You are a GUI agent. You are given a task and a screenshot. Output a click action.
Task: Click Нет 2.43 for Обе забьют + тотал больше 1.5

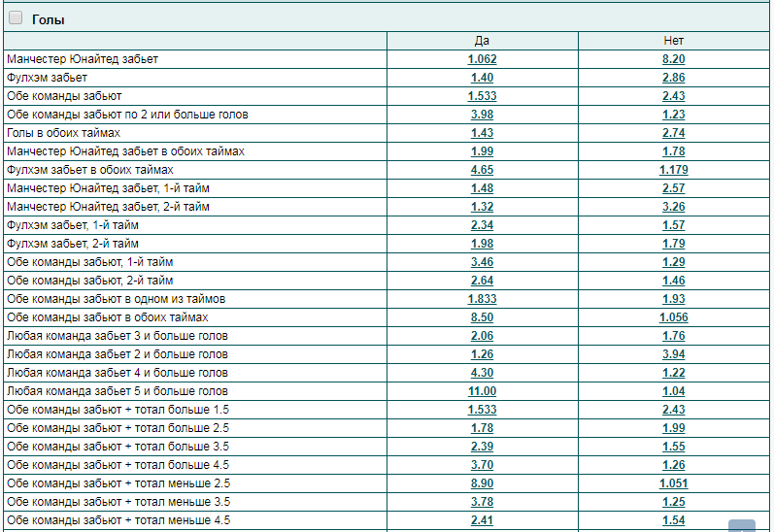tap(673, 410)
